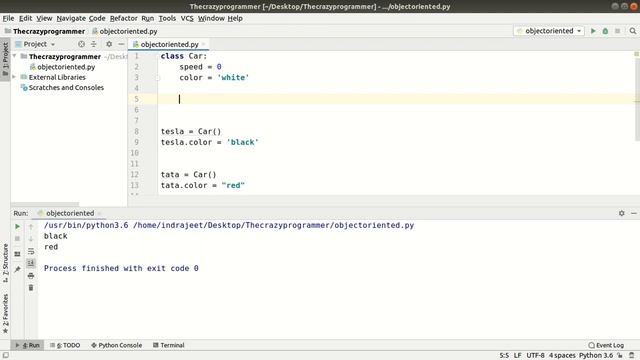
Task: Open the Tools menu
Action: [x=167, y=18]
